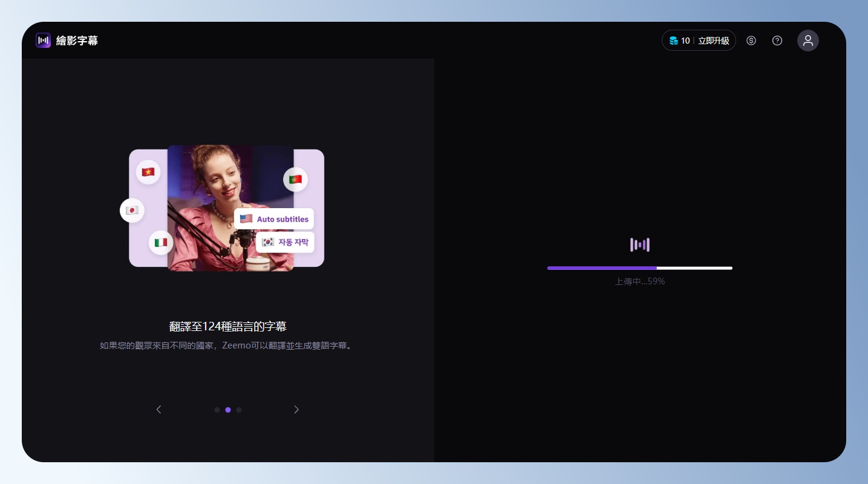Click the Vietnam flag icon
Screen dimensions: 868x484
(148, 172)
